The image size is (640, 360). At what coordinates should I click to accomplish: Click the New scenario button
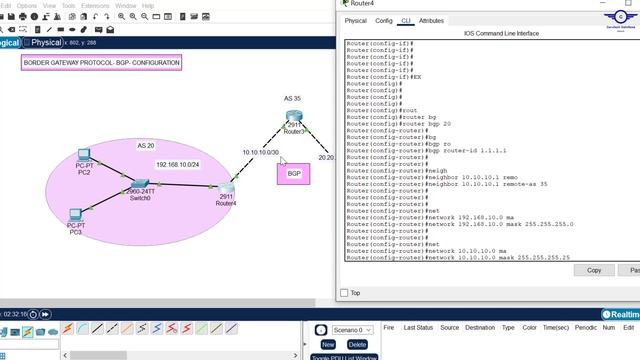pos(328,344)
